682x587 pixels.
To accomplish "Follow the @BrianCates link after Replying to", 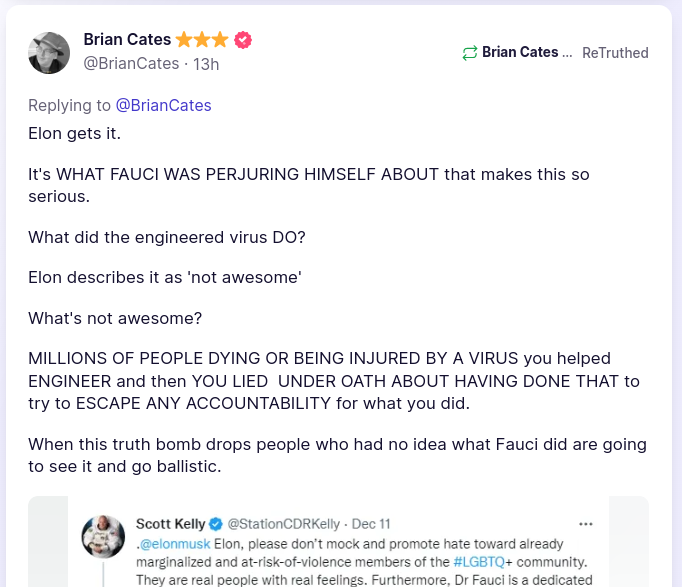I will coord(164,105).
